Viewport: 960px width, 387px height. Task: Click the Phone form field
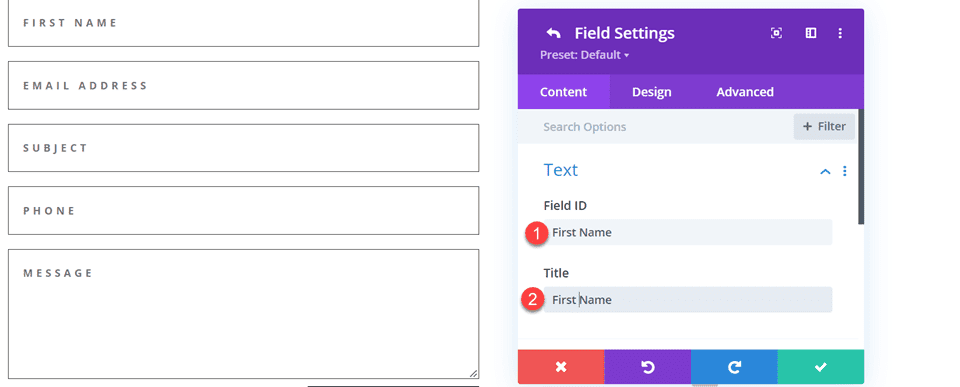coord(243,210)
